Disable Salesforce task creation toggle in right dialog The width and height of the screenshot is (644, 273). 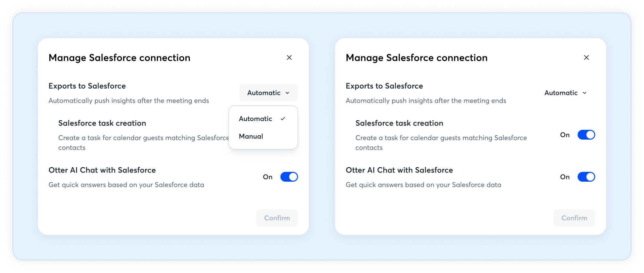click(x=586, y=135)
